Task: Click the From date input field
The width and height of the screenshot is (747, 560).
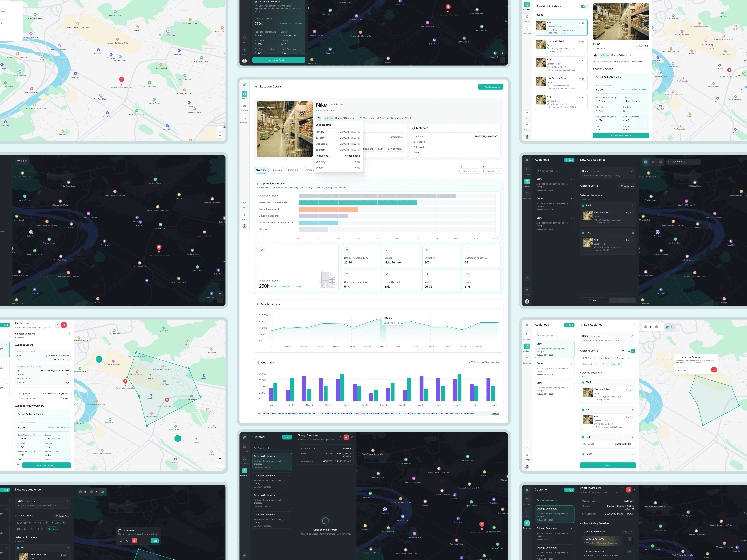Action: (x=468, y=171)
